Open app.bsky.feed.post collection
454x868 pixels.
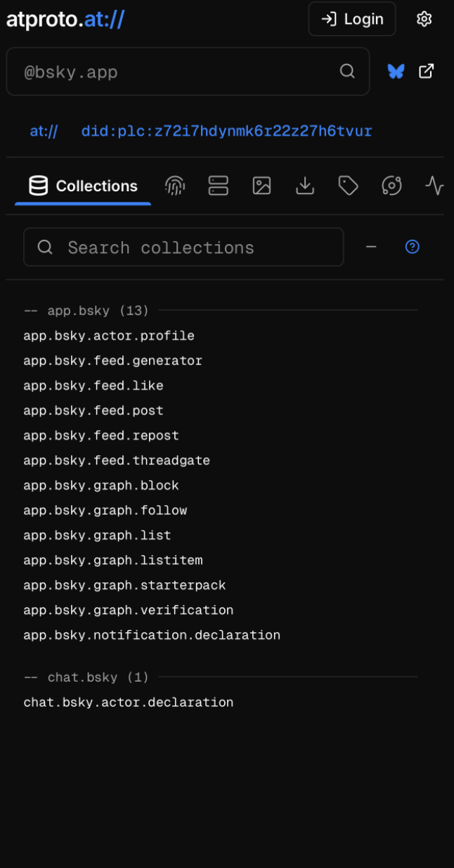coord(93,411)
